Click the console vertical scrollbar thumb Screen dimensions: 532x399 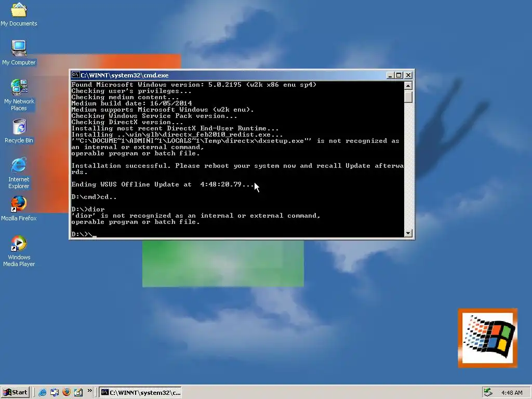coord(408,97)
